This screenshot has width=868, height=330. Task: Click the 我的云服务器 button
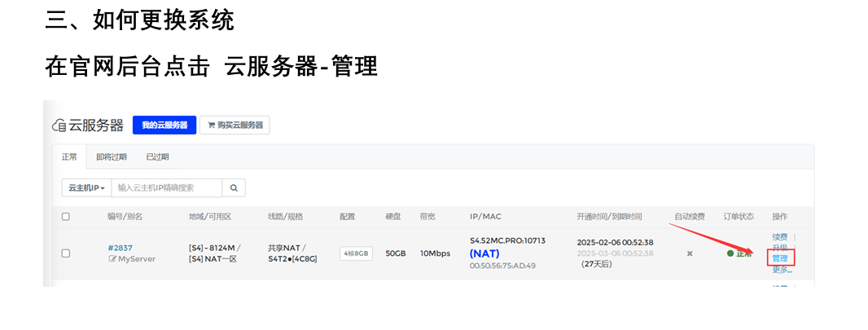(164, 125)
